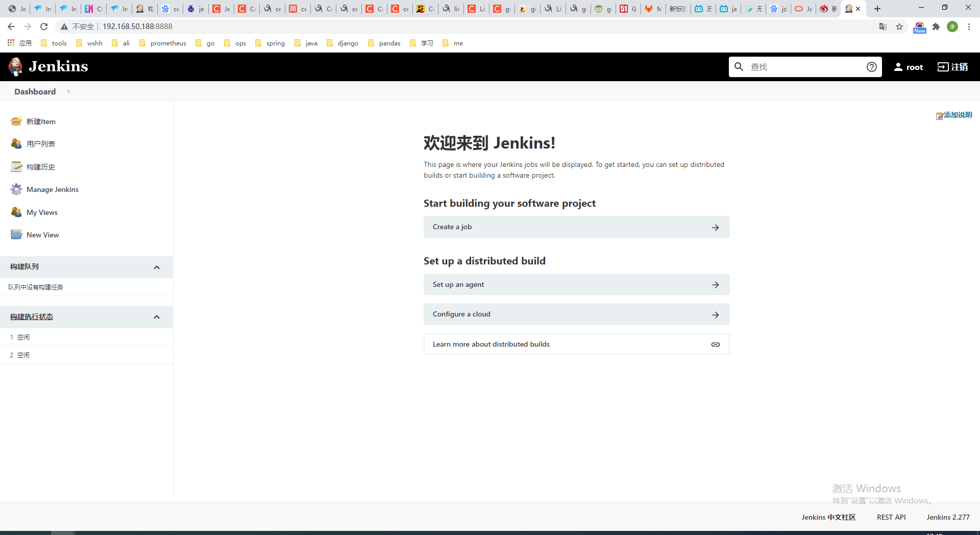Open 构建历史 in the sidebar
The width and height of the screenshot is (980, 535).
[x=41, y=167]
